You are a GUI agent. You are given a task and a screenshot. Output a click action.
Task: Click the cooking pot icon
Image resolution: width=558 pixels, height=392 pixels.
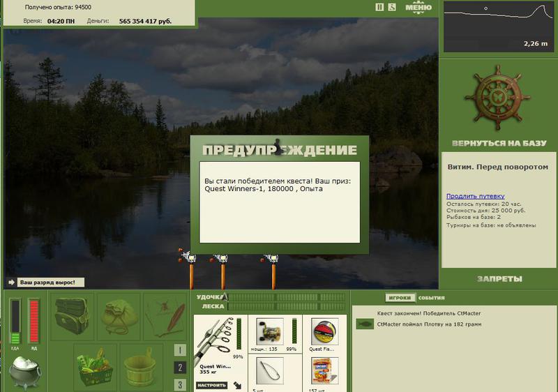pyautogui.click(x=25, y=372)
